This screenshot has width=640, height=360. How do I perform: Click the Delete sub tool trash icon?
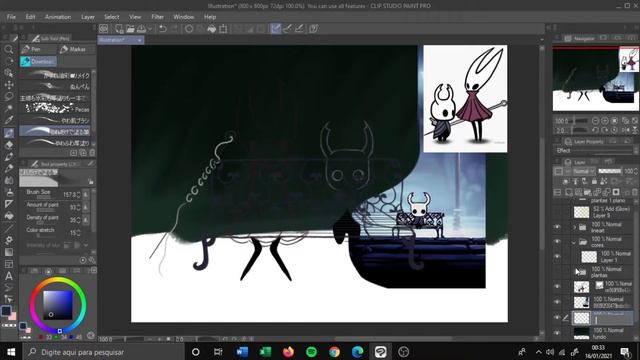92,153
